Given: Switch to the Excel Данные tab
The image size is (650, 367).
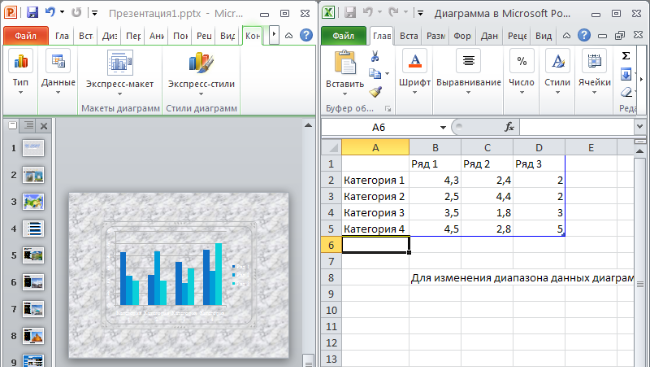Looking at the screenshot, I should click(489, 36).
